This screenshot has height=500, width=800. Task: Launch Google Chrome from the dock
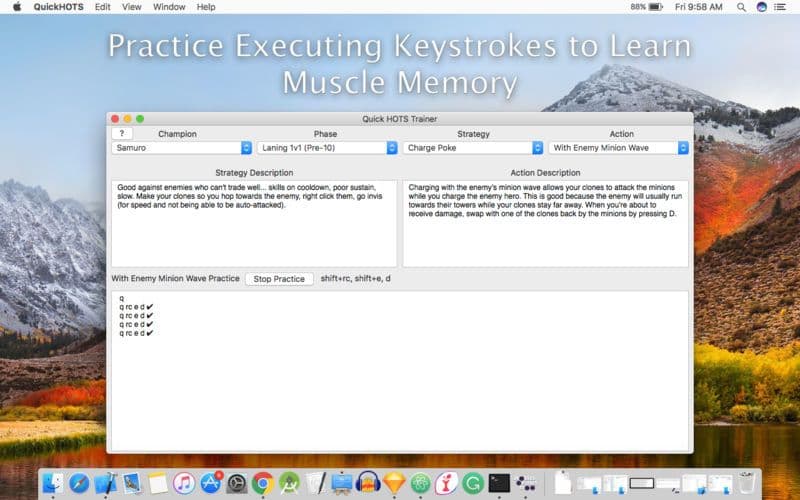pos(263,483)
